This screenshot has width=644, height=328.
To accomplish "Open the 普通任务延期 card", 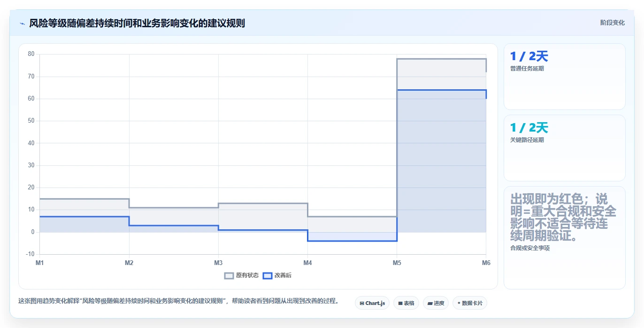I will click(564, 77).
